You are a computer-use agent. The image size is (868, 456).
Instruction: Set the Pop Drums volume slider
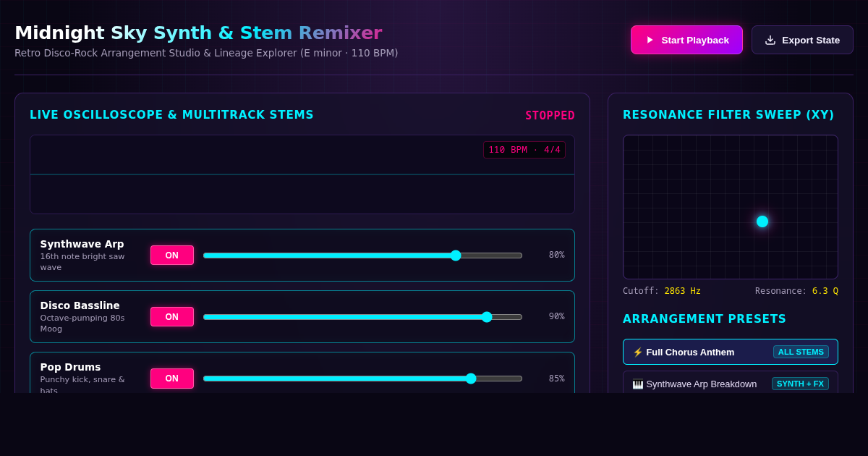362,378
